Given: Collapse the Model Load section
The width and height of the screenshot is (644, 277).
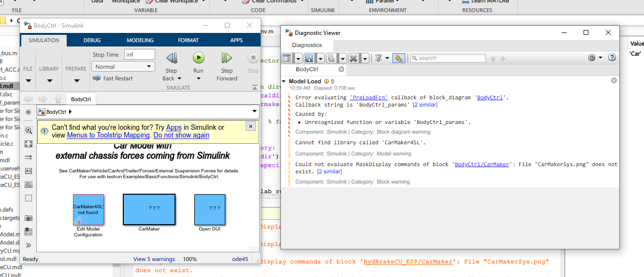Looking at the screenshot, I should [284, 81].
